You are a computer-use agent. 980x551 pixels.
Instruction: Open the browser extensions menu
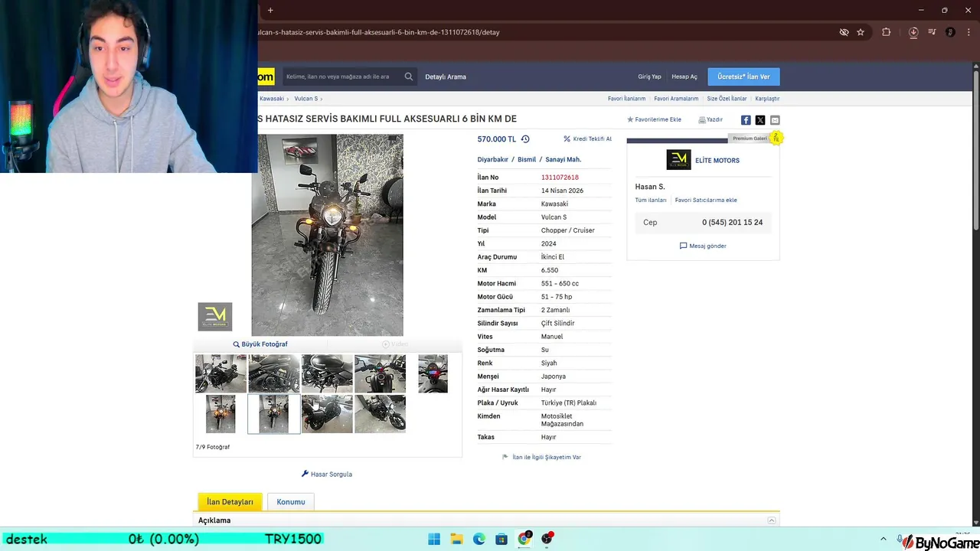click(x=887, y=32)
